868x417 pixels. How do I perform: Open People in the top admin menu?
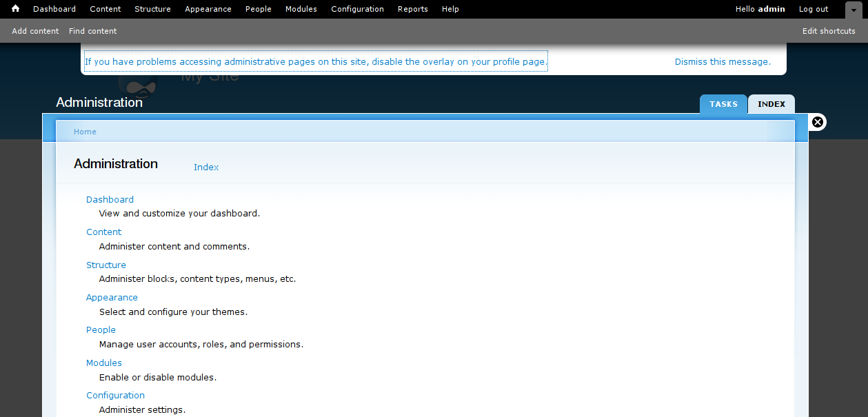pyautogui.click(x=259, y=9)
